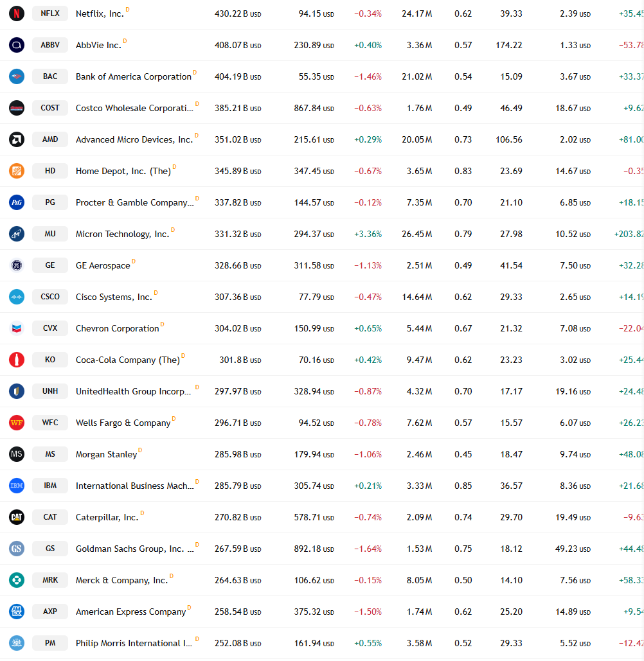Click the Coca-Cola logo icon
The width and height of the screenshot is (644, 661).
pos(17,360)
